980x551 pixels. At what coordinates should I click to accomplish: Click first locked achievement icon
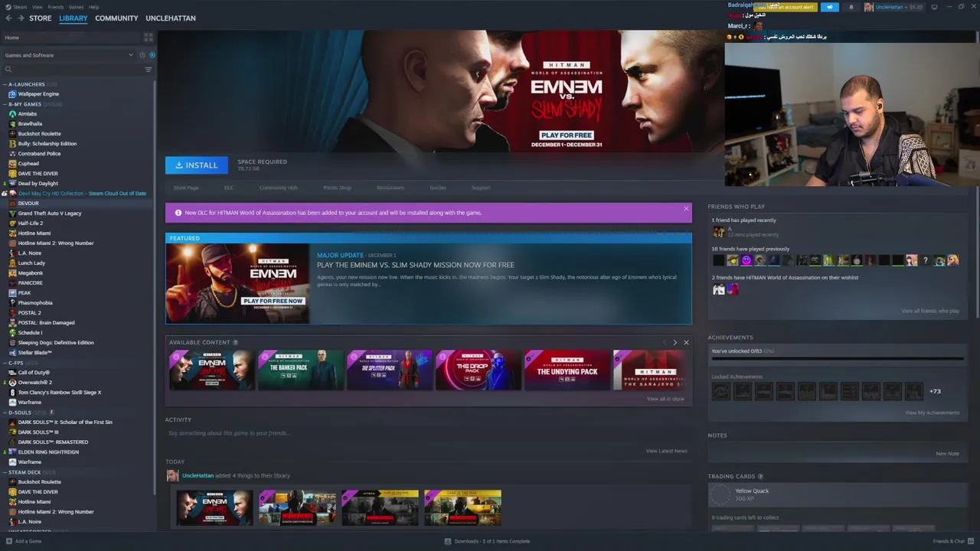[720, 391]
